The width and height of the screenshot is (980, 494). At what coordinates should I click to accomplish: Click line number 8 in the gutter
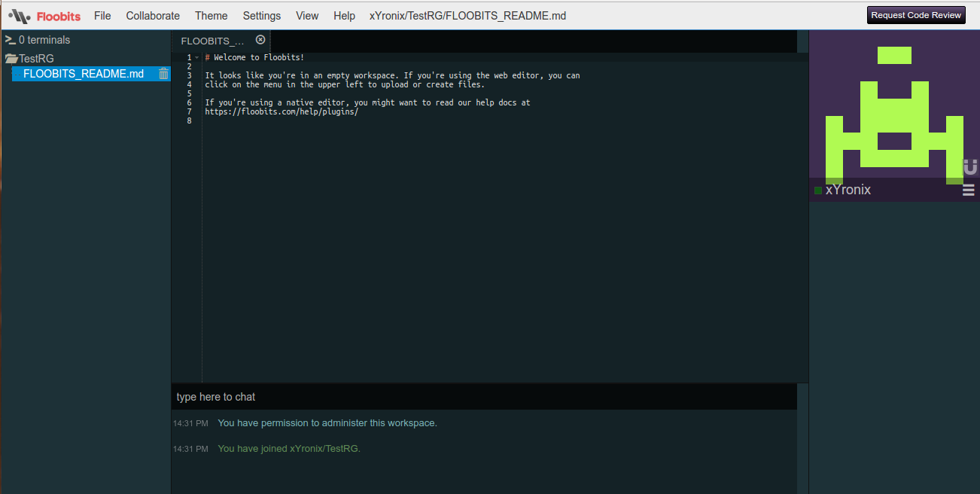tap(189, 120)
